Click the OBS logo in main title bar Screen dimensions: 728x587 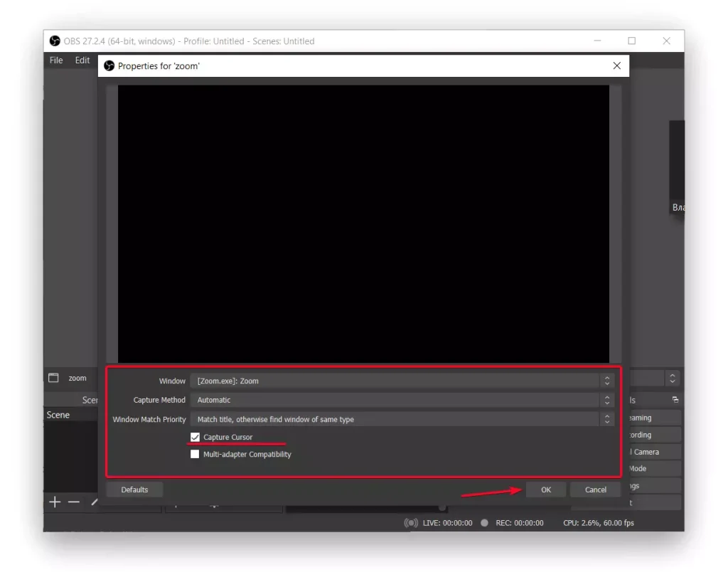point(55,41)
